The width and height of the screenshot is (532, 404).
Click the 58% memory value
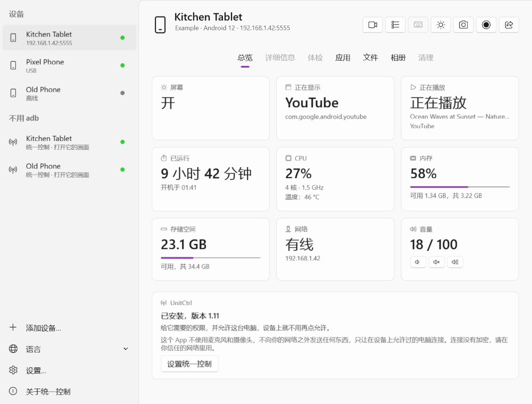click(x=423, y=173)
